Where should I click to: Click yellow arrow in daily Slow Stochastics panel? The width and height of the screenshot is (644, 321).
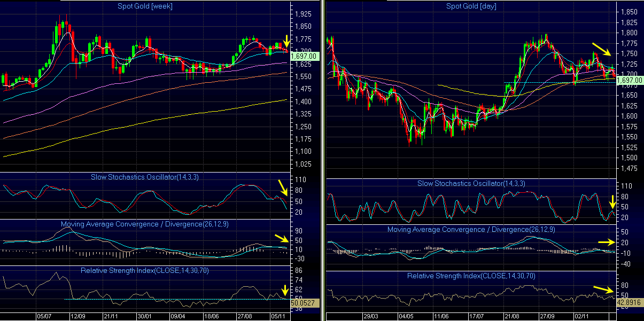[x=613, y=202]
